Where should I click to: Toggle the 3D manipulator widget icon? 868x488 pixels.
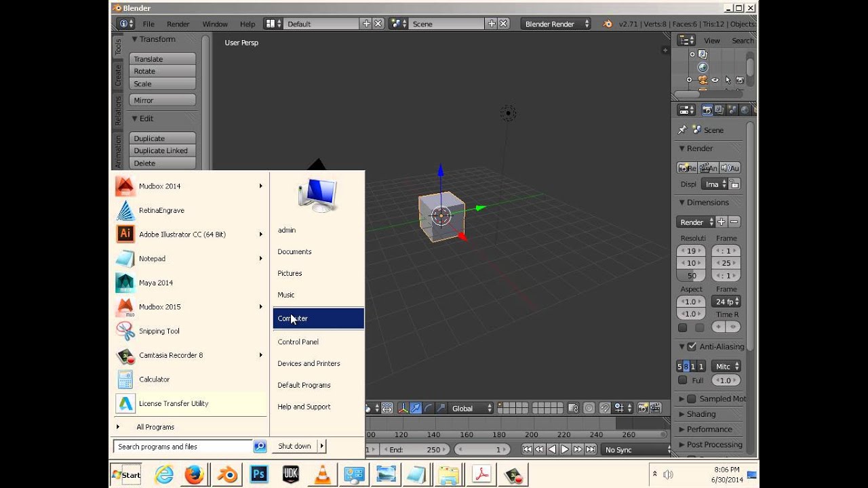click(403, 408)
